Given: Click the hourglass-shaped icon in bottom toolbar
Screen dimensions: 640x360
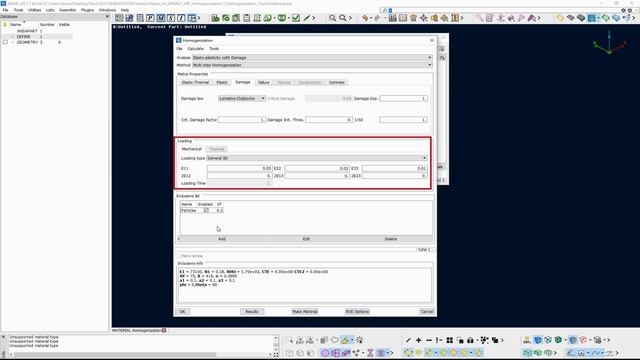Looking at the screenshot, I should coord(370,353).
